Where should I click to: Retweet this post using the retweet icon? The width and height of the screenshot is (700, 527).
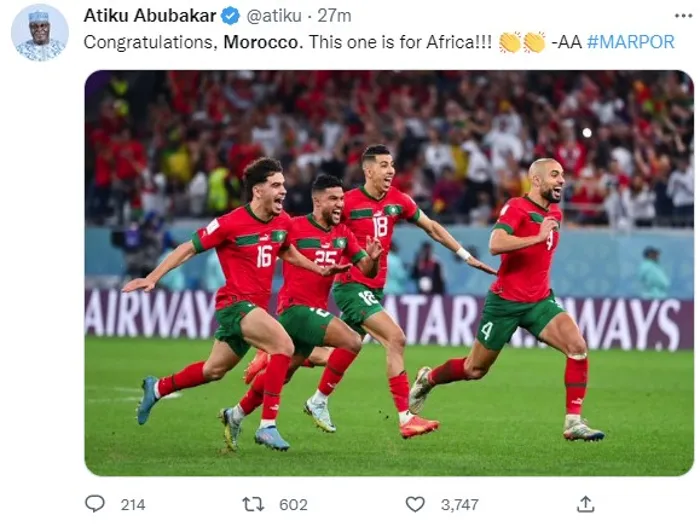click(253, 504)
